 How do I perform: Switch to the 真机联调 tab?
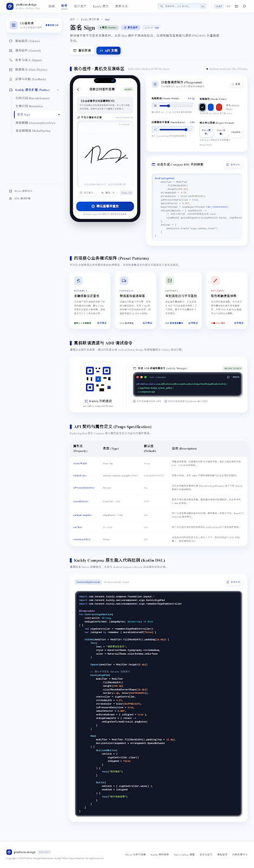point(82,50)
